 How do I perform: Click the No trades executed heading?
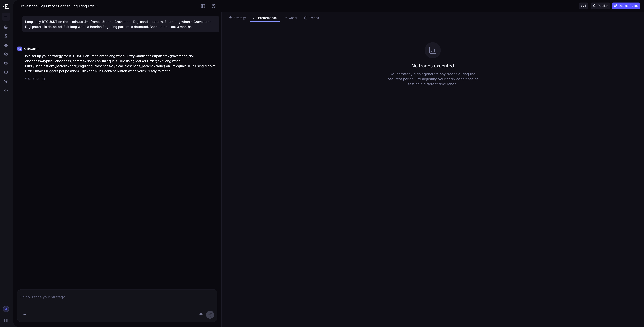point(433,66)
